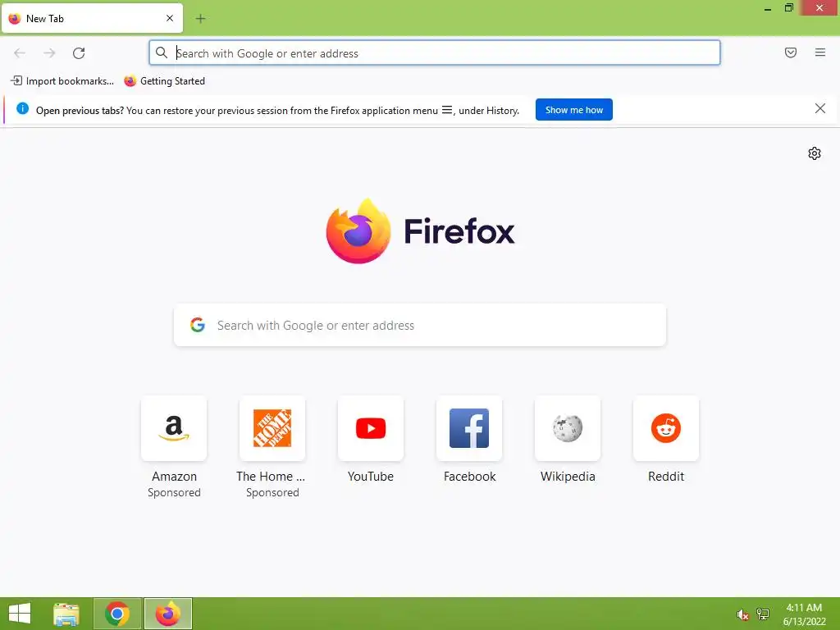This screenshot has width=840, height=630.
Task: Click the info icon in notification bar
Action: (x=22, y=109)
